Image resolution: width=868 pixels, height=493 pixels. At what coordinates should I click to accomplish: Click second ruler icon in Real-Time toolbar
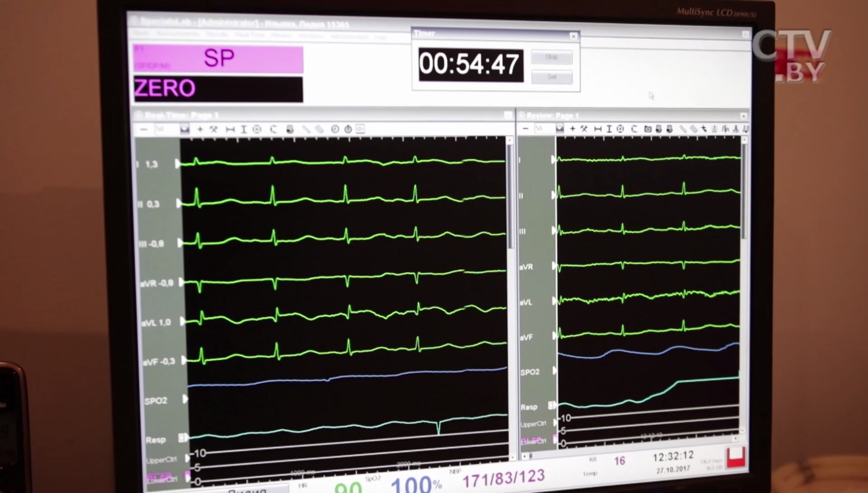click(x=319, y=129)
